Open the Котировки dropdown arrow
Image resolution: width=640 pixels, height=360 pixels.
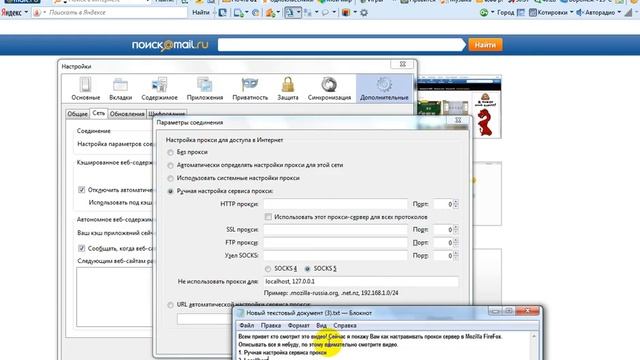coord(571,13)
